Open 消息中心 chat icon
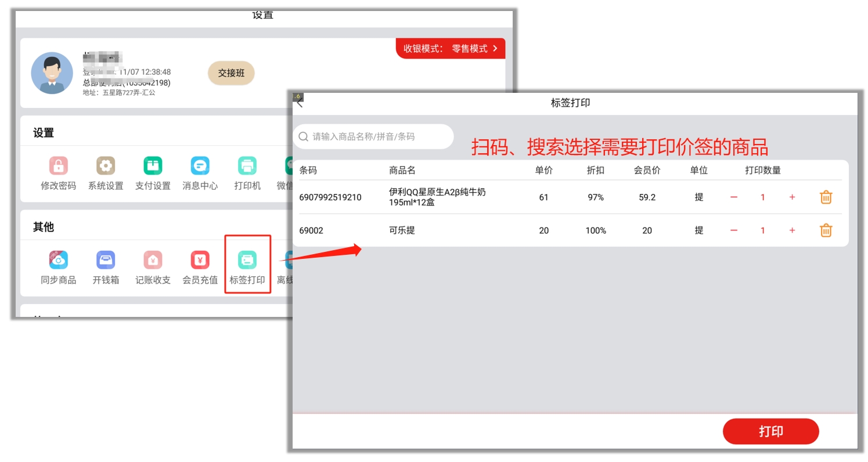 (x=200, y=167)
